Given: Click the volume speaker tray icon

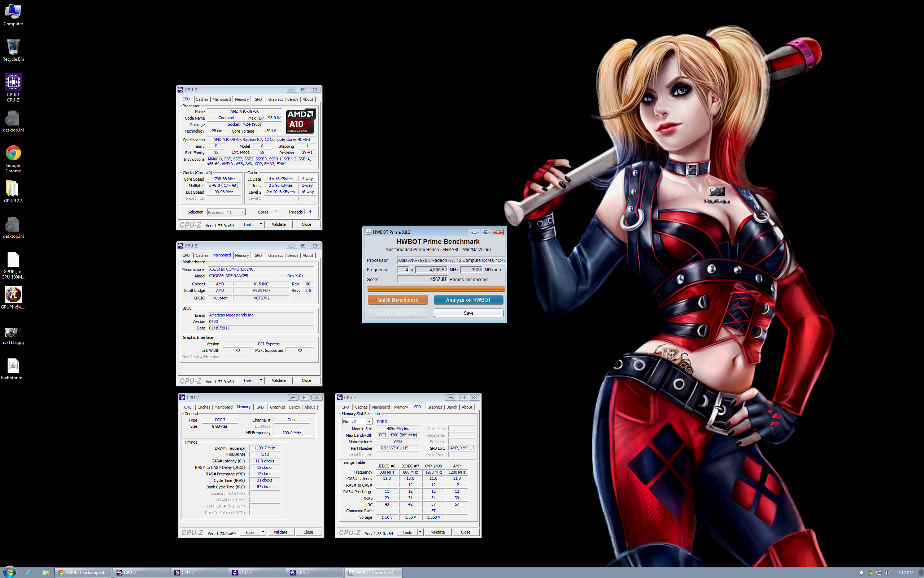Looking at the screenshot, I should tap(887, 573).
